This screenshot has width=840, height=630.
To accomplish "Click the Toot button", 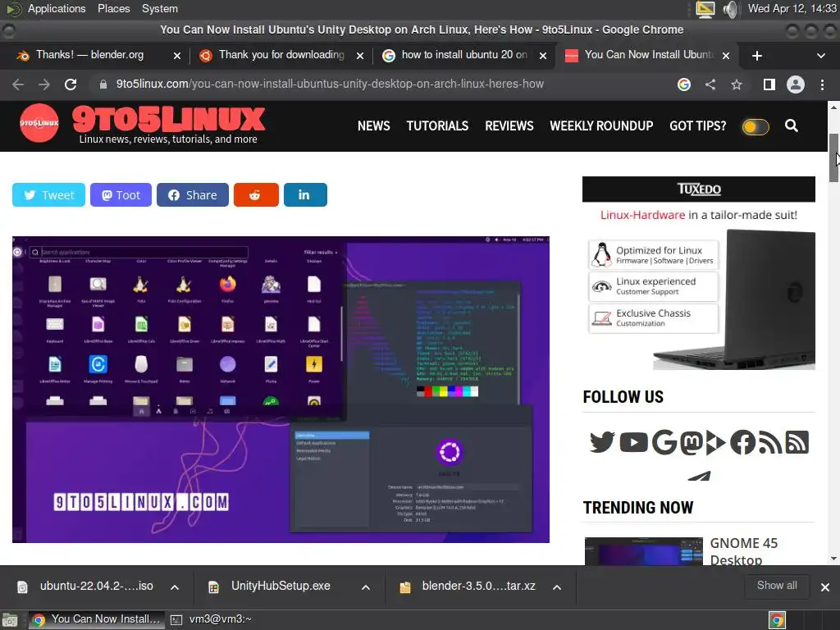I will point(121,194).
